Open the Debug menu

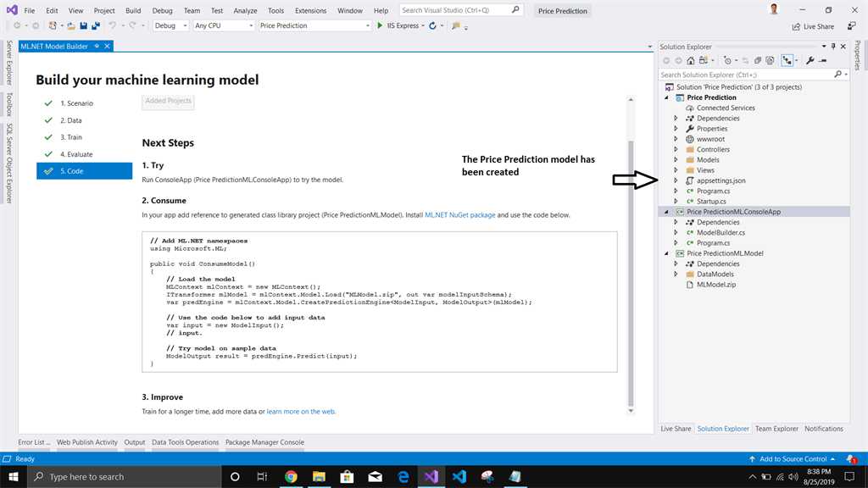click(x=163, y=11)
